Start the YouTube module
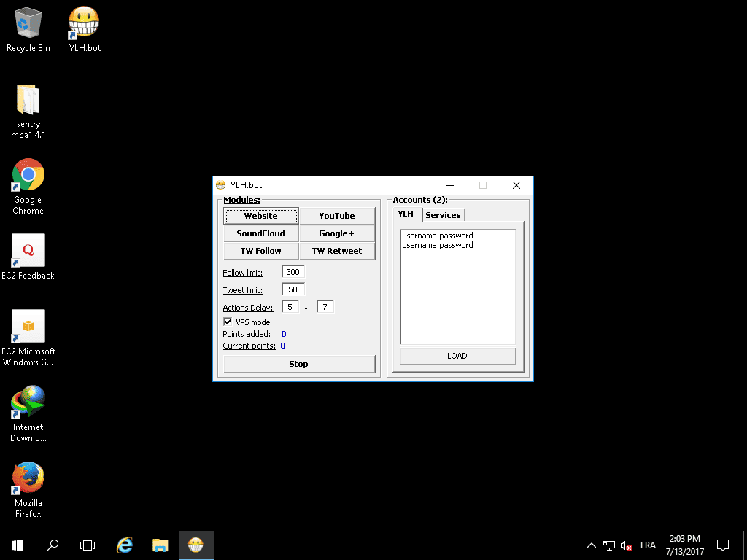Image resolution: width=747 pixels, height=560 pixels. tap(337, 216)
